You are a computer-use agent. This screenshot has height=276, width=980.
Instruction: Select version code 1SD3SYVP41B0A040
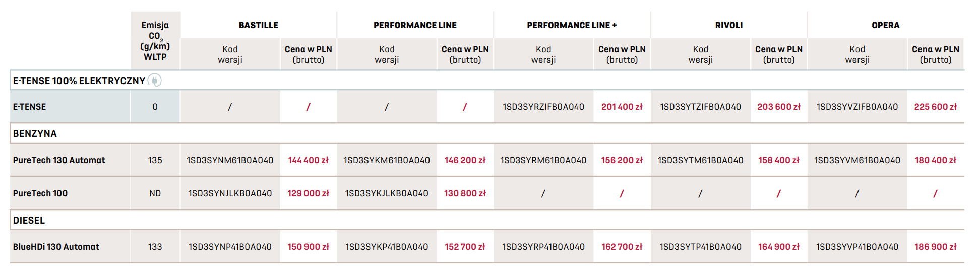pyautogui.click(x=857, y=247)
